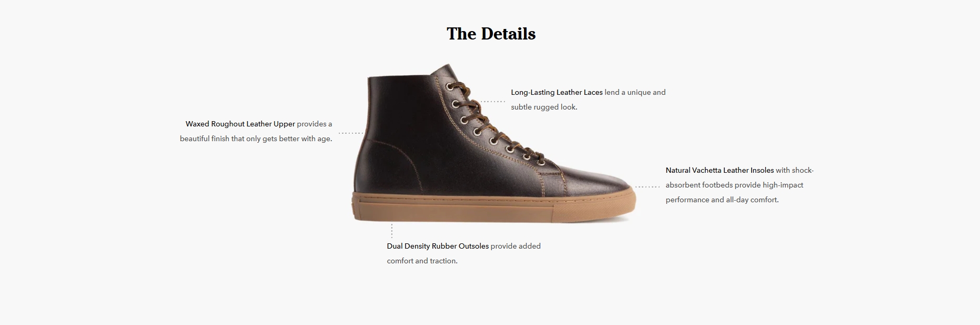Click the dotted connector line beside the upper

pos(351,133)
